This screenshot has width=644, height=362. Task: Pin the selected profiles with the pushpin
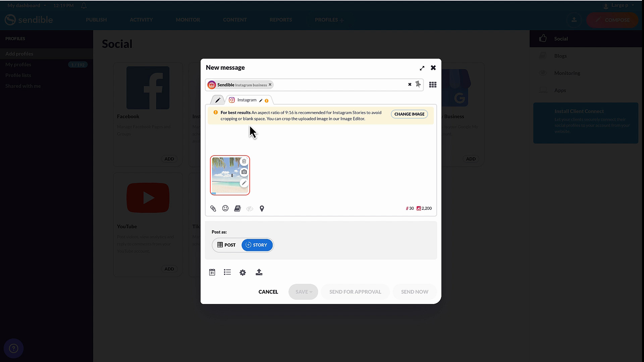tap(418, 84)
